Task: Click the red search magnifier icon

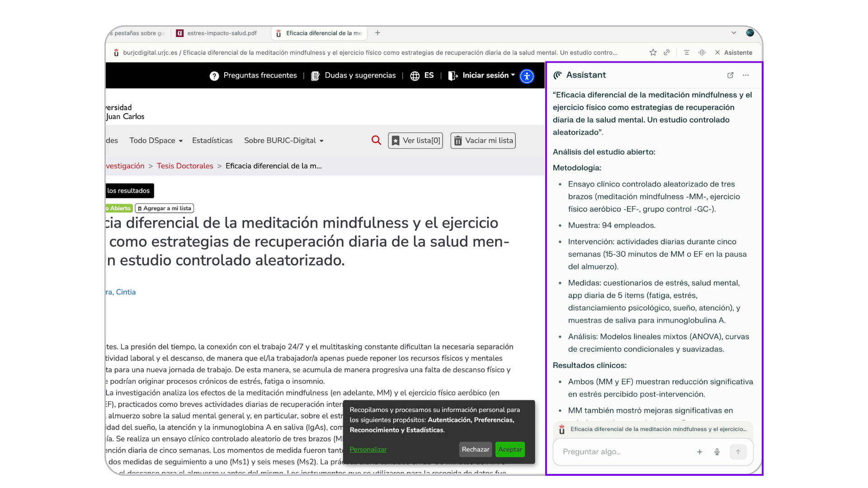Action: 376,141
